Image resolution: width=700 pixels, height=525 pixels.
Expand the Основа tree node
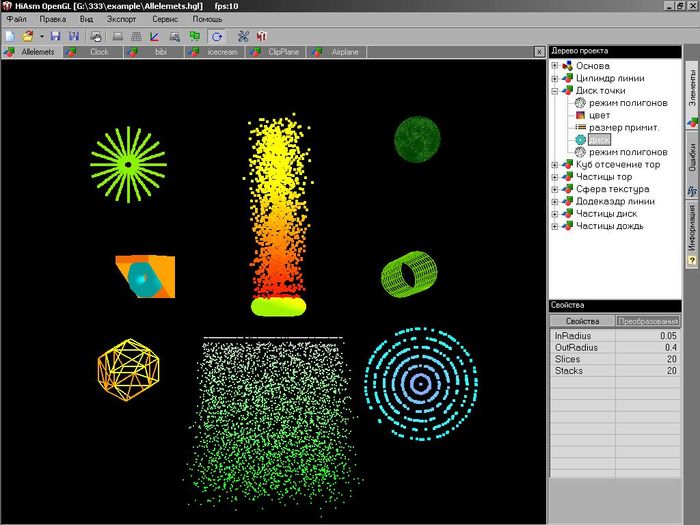coord(555,65)
